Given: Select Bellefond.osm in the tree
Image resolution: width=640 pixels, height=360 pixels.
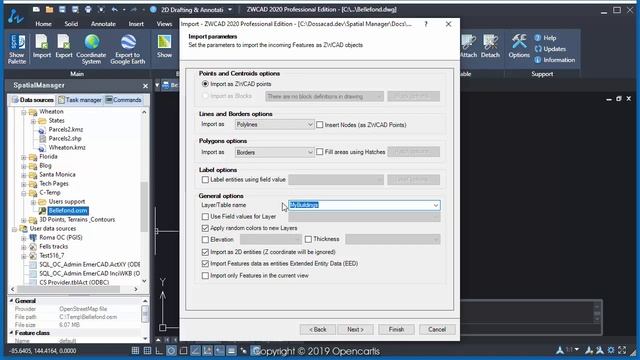Looking at the screenshot, I should 68,211.
